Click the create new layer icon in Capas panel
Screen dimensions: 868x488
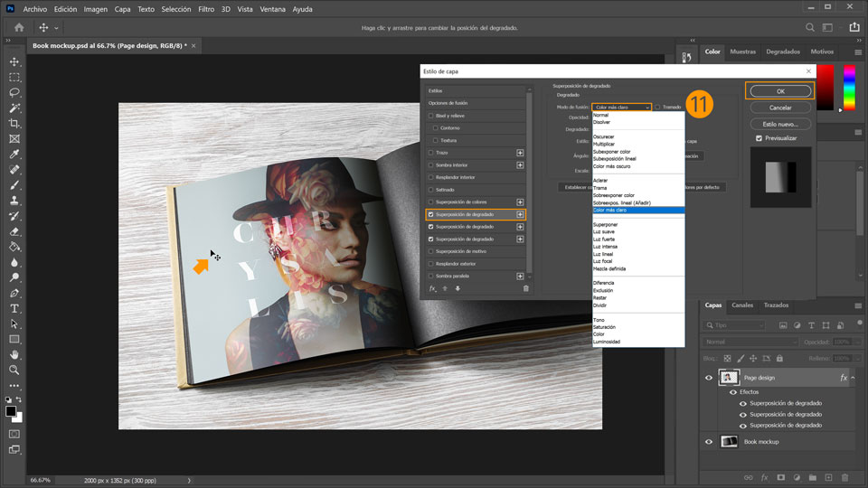(829, 477)
